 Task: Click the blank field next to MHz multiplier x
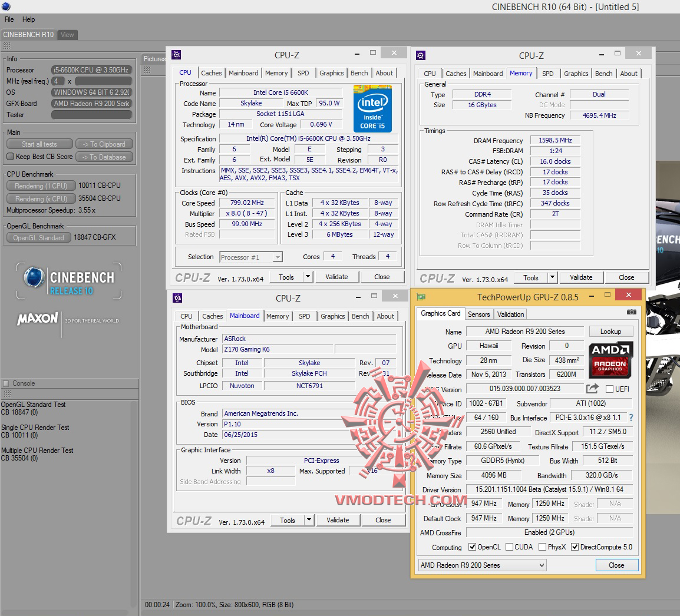103,81
